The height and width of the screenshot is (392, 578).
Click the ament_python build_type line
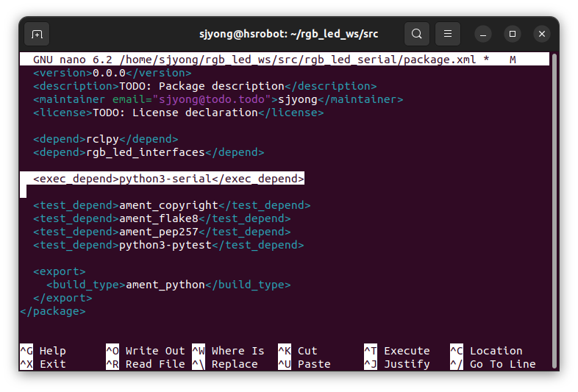tap(168, 285)
